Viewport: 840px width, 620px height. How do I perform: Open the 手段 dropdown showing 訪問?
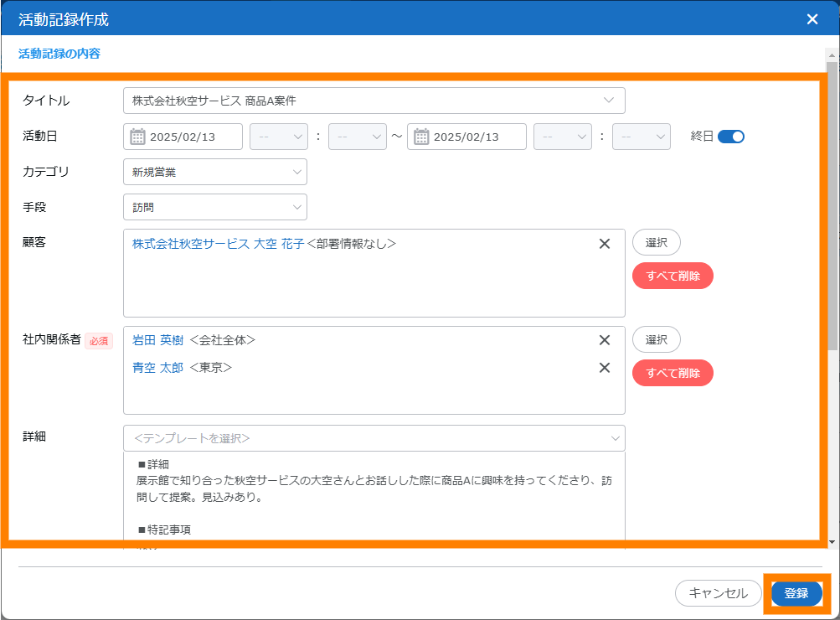click(214, 207)
